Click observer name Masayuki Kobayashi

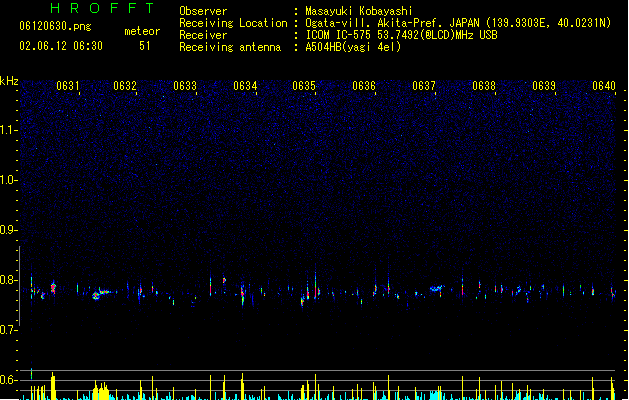click(x=359, y=11)
